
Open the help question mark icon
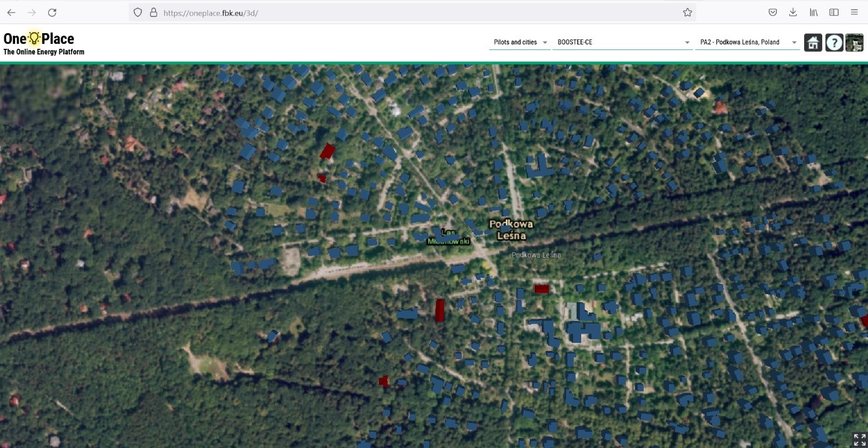click(x=834, y=43)
